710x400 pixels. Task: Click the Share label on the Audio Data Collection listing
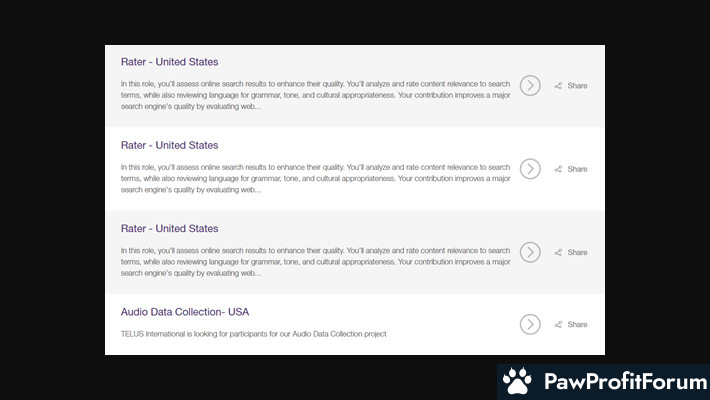click(x=577, y=324)
